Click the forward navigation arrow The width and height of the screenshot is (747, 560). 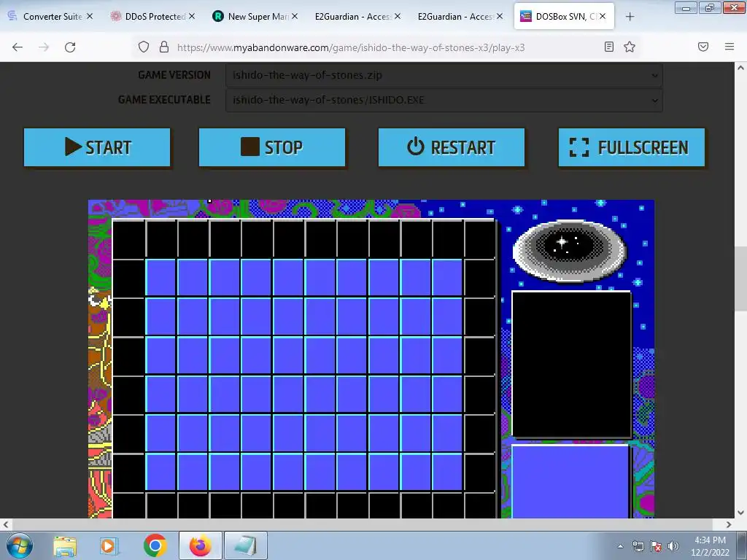click(44, 47)
